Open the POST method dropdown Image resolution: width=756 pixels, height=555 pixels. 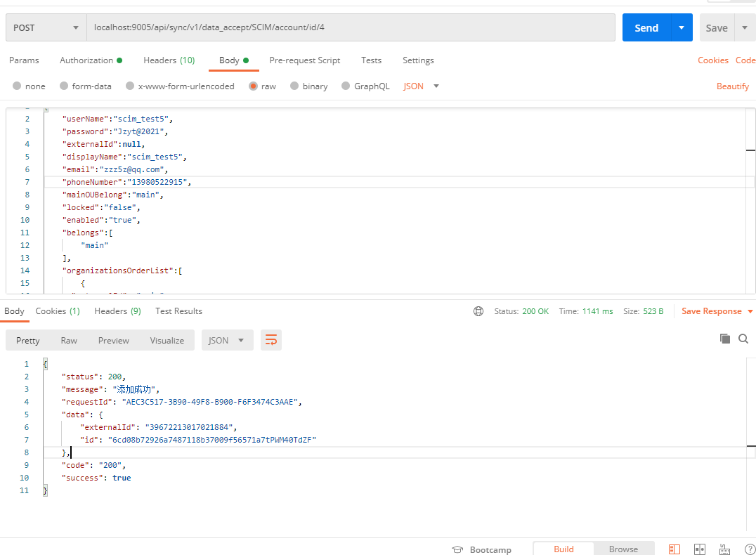[x=46, y=28]
